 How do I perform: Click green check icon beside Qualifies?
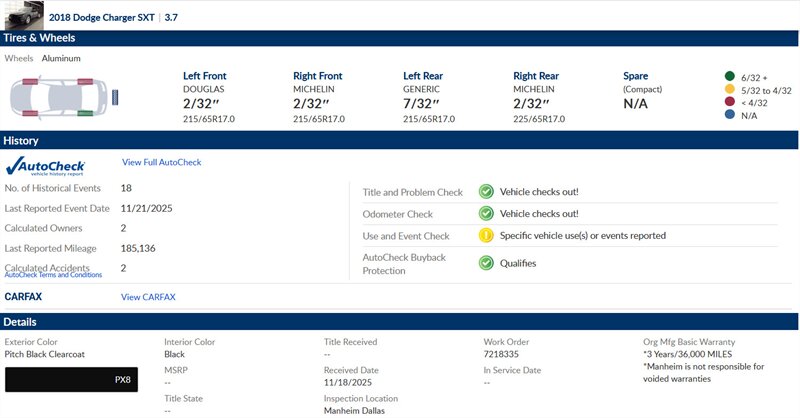486,263
